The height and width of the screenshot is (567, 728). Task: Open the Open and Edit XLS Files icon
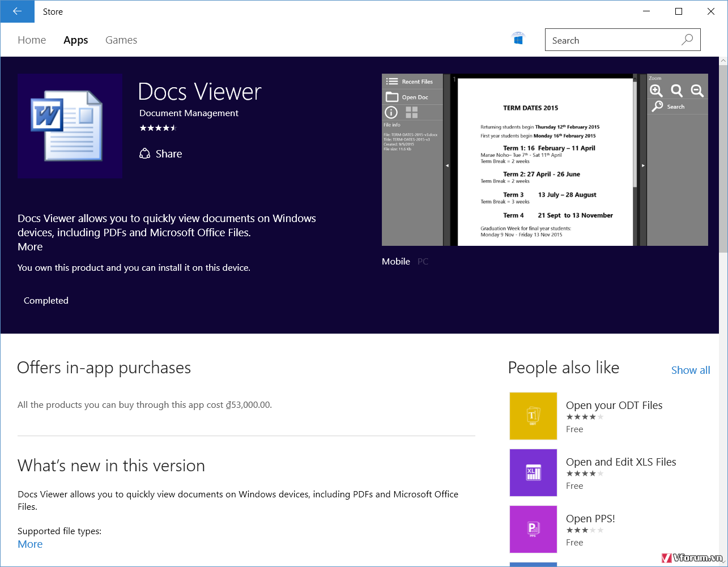coord(533,472)
